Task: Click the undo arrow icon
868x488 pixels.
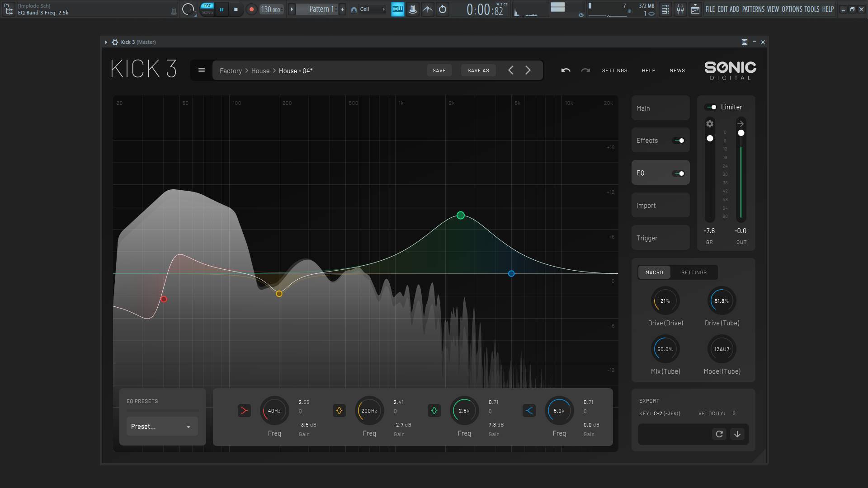Action: click(x=566, y=70)
